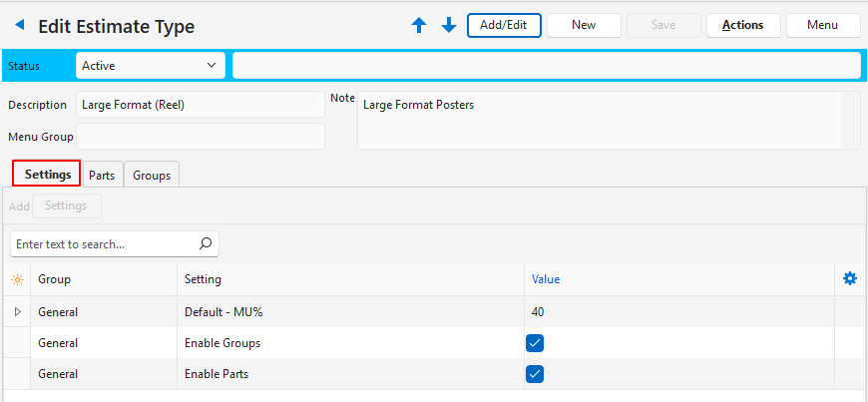Go to previous record with up arrow
Image resolution: width=868 pixels, height=402 pixels.
coord(419,25)
